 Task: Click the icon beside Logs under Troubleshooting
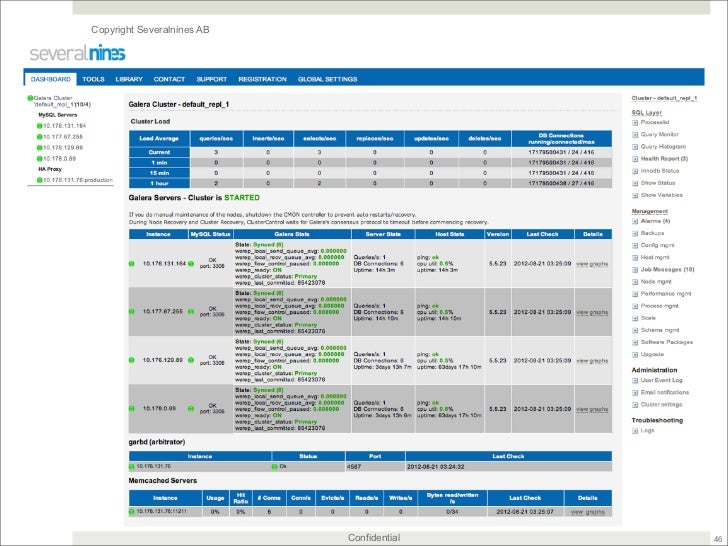click(635, 431)
